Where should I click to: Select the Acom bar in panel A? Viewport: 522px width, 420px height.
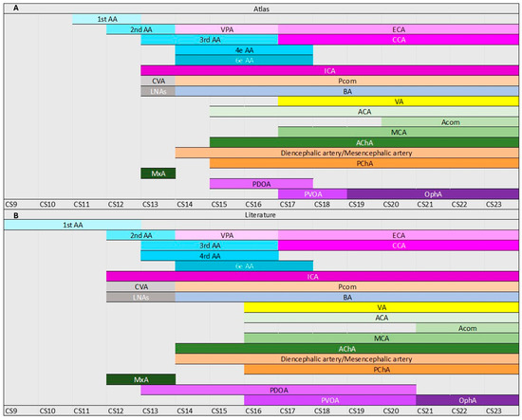(450, 122)
